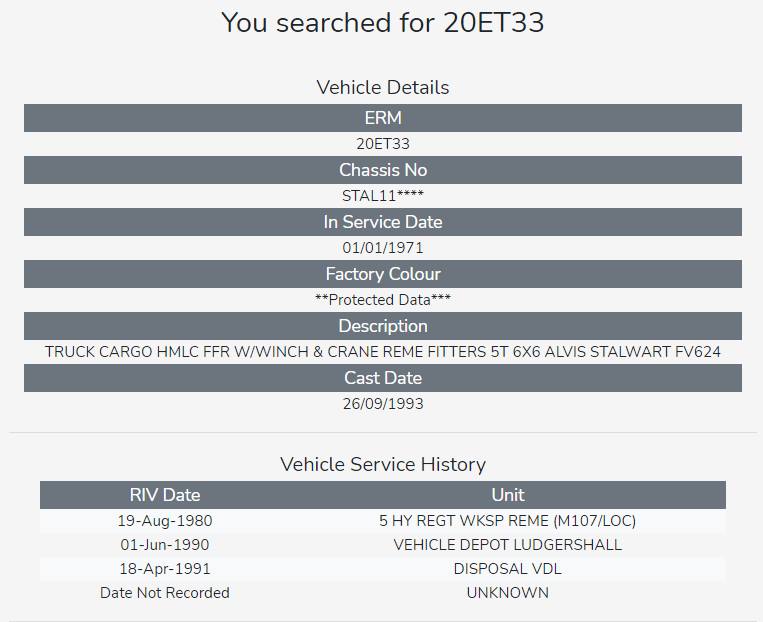Select the Factory Colour header bar

point(382,274)
